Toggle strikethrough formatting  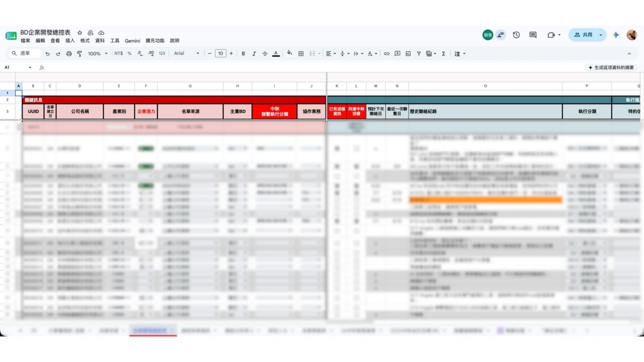pos(265,53)
